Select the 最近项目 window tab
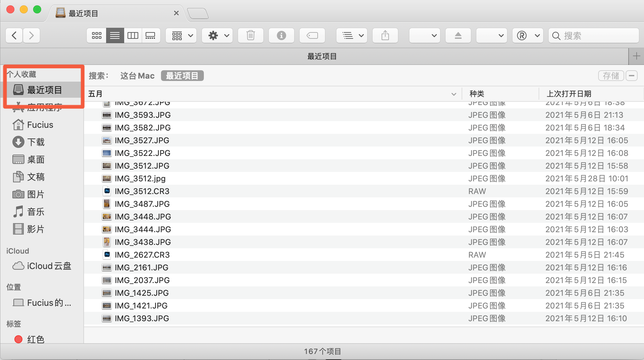 click(x=117, y=13)
